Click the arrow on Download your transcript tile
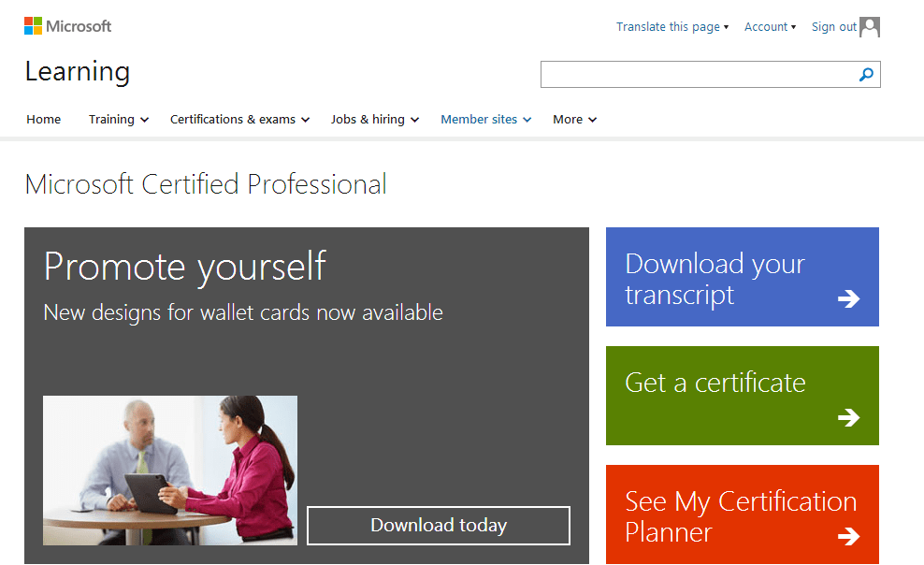 click(848, 298)
